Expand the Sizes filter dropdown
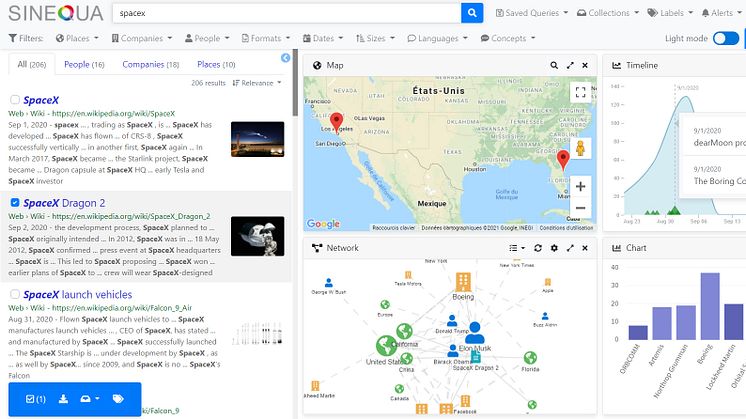Image resolution: width=746 pixels, height=419 pixels. pyautogui.click(x=375, y=38)
